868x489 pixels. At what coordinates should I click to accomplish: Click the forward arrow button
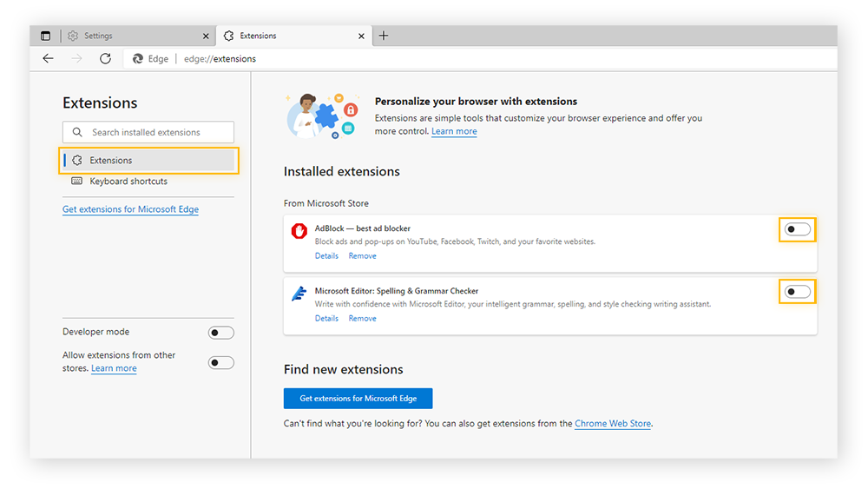pos(76,59)
